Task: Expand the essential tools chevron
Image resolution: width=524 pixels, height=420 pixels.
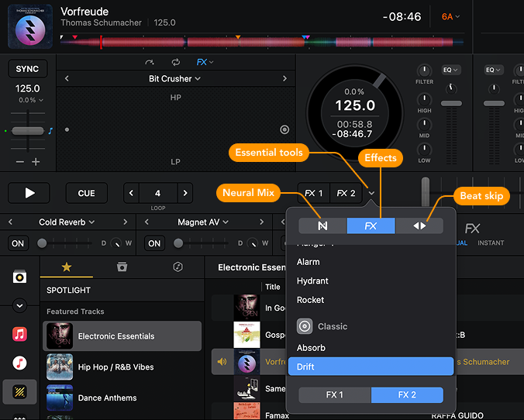Action: coord(371,193)
